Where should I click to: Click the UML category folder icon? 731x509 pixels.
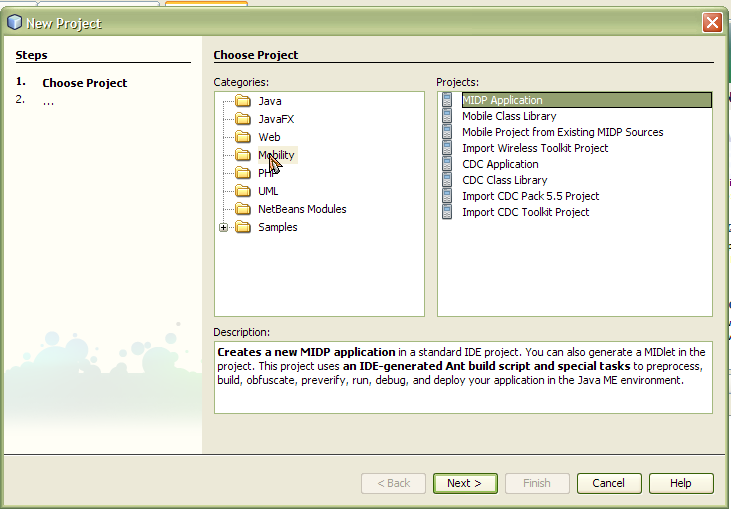[x=242, y=191]
